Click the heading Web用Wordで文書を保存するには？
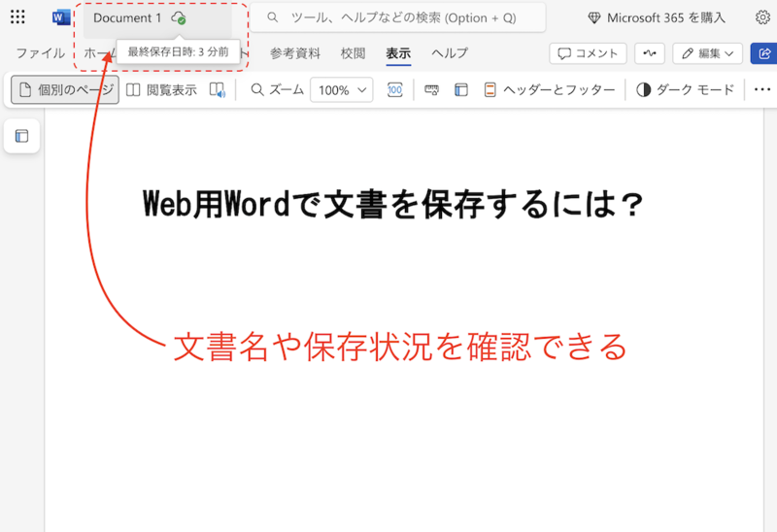The height and width of the screenshot is (532, 777). pos(393,204)
